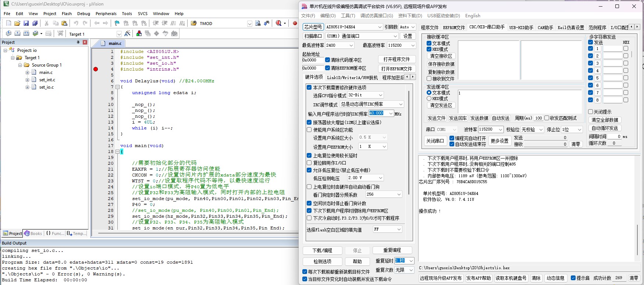
Task: Click the pin icon of Project panel
Action: click(78, 42)
